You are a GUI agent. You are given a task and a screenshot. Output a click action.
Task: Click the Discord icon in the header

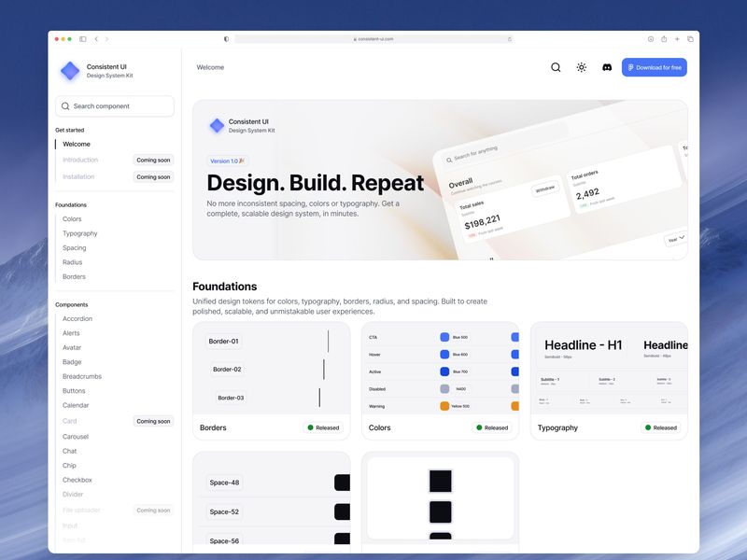(606, 67)
